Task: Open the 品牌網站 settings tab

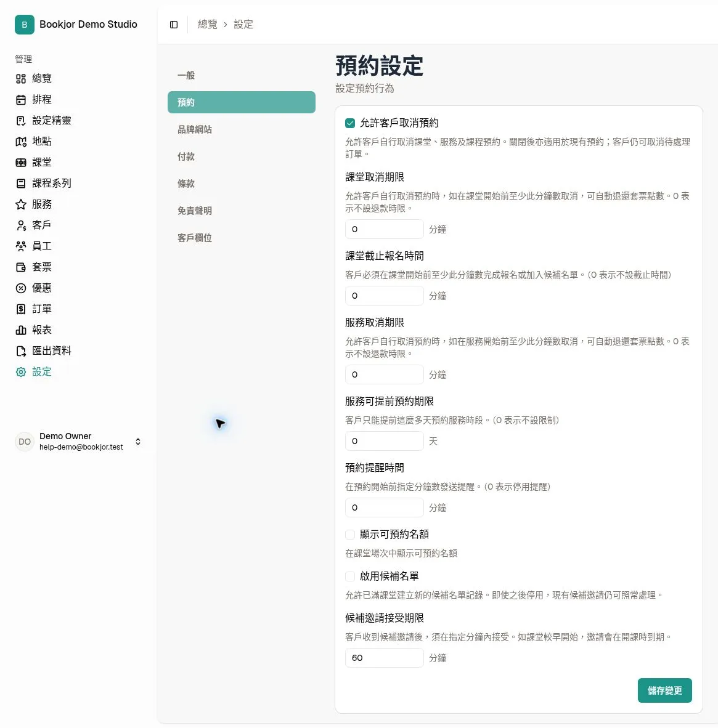Action: [x=241, y=129]
